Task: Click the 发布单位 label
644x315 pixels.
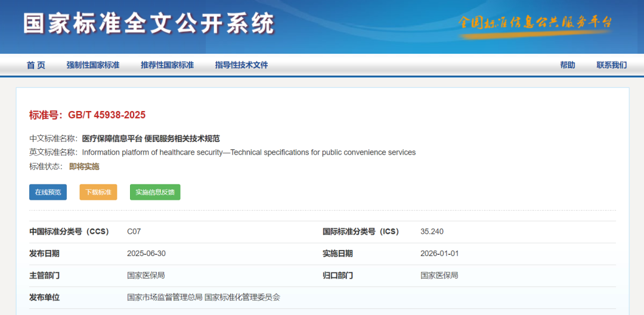Action: pyautogui.click(x=44, y=297)
